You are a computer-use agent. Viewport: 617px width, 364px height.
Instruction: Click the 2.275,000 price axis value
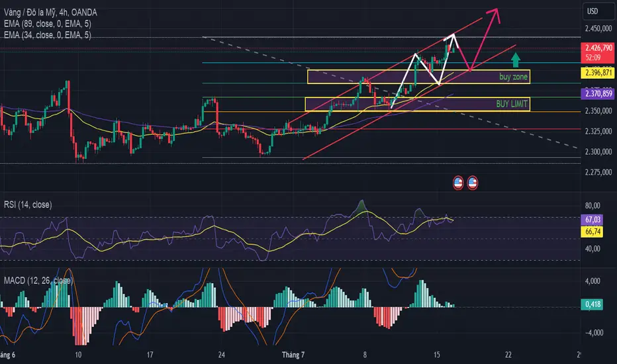tap(598, 172)
